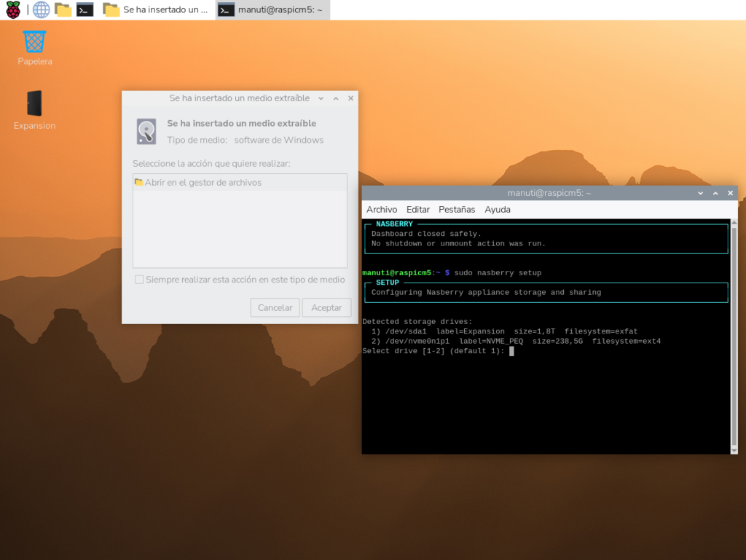Switch to the removable media taskbar entry
This screenshot has width=746, height=560.
coord(156,9)
